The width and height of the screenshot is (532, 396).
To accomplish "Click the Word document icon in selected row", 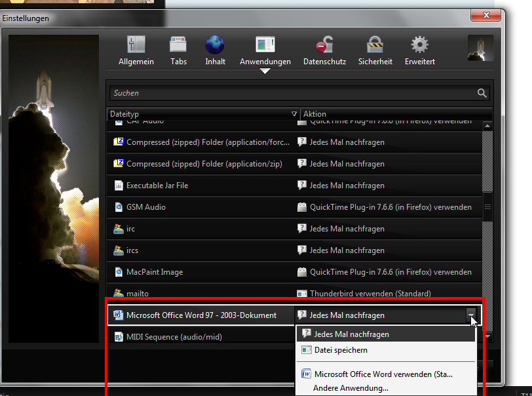I will [x=118, y=315].
